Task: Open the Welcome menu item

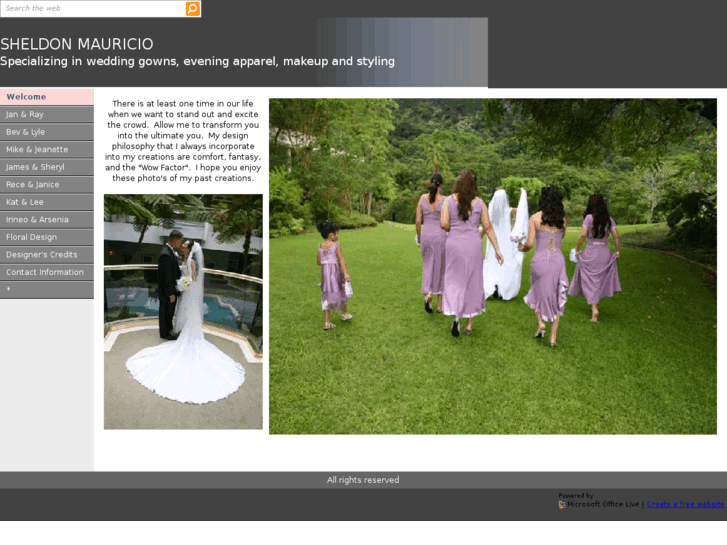Action: pos(47,96)
